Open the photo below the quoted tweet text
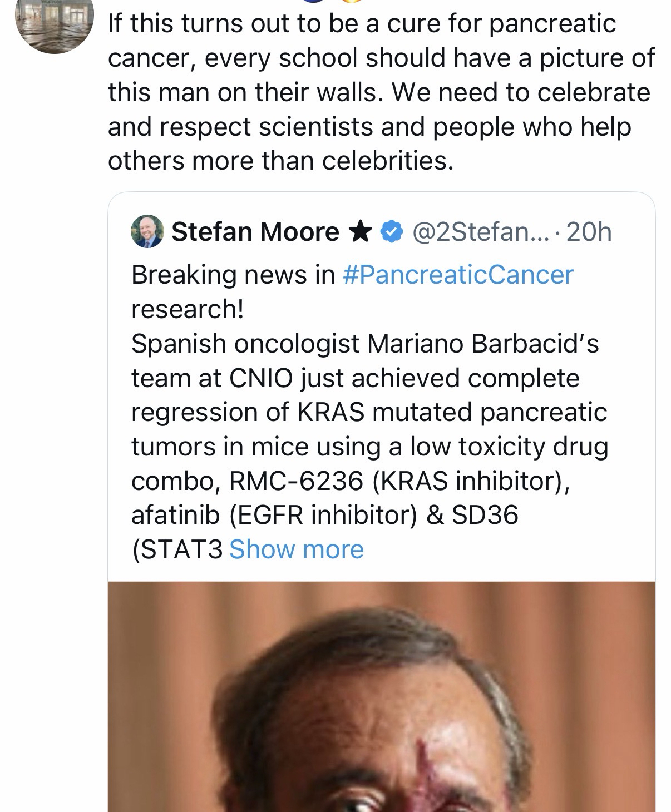This screenshot has height=812, width=671. pyautogui.click(x=381, y=696)
